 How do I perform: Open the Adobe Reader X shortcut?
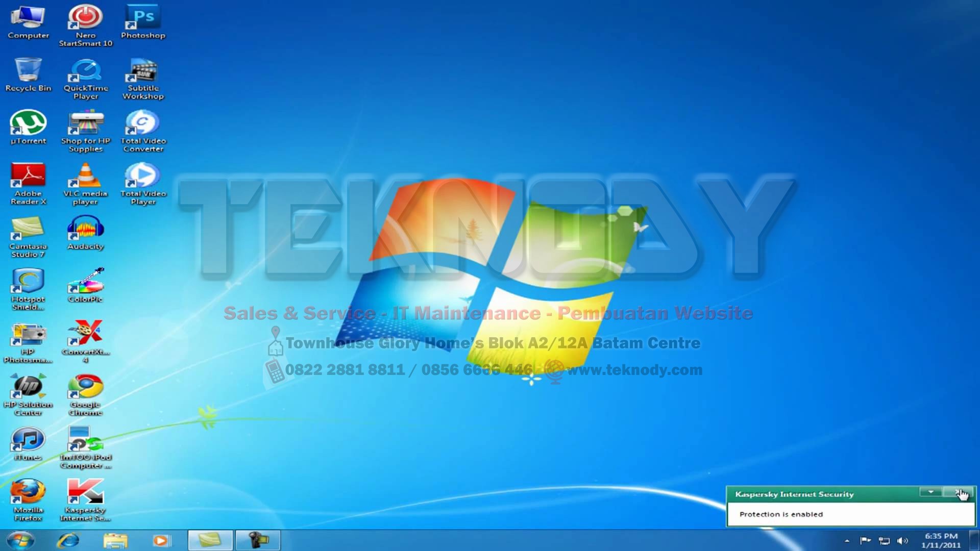(x=28, y=184)
